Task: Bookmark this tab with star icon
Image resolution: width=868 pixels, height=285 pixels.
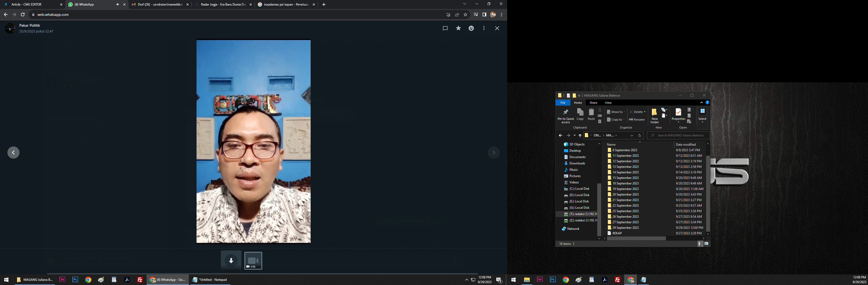Action: 465,15
